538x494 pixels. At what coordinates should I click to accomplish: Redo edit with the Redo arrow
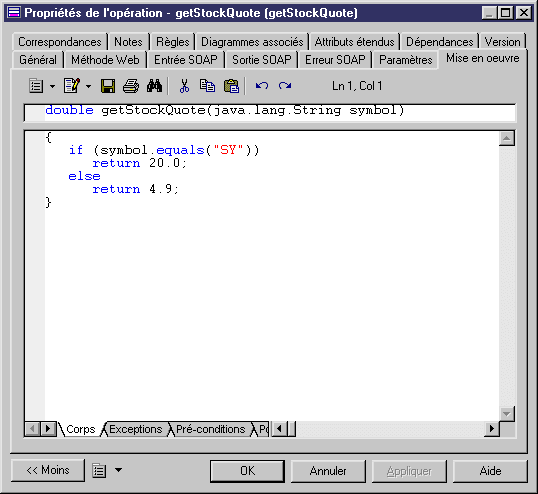point(285,86)
